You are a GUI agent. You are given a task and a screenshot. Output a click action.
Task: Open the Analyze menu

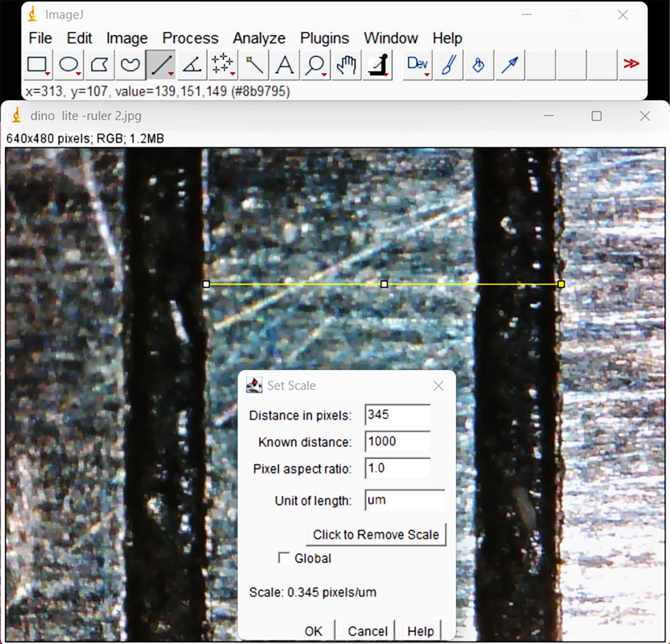(x=259, y=38)
